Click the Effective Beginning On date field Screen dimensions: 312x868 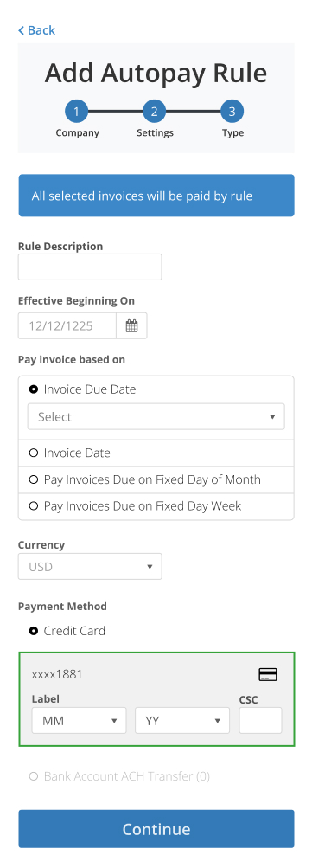[x=67, y=325]
